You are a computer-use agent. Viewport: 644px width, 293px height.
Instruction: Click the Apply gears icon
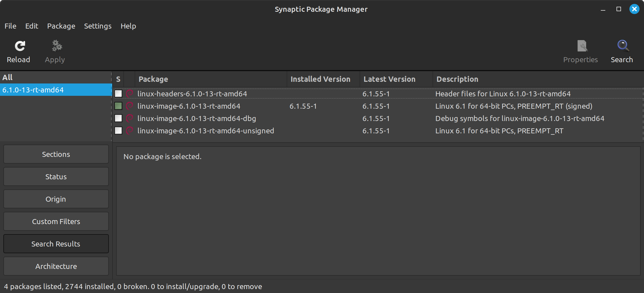coord(57,46)
